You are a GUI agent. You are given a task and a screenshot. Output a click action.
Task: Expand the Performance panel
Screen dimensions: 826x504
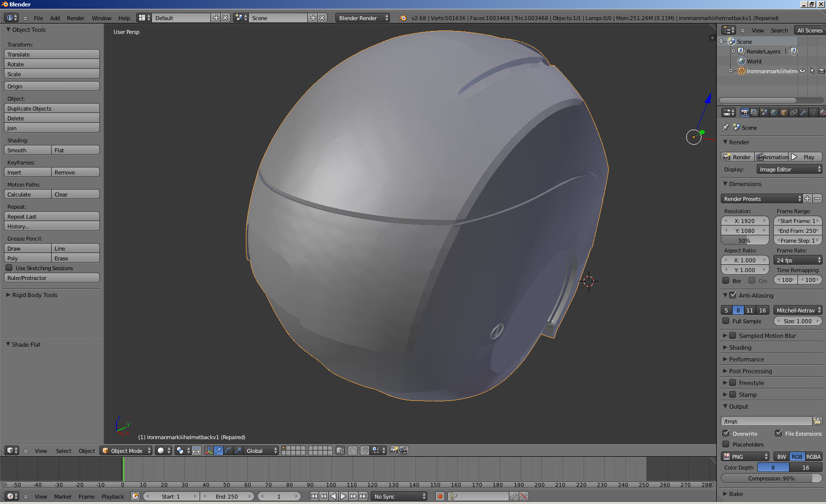click(746, 359)
